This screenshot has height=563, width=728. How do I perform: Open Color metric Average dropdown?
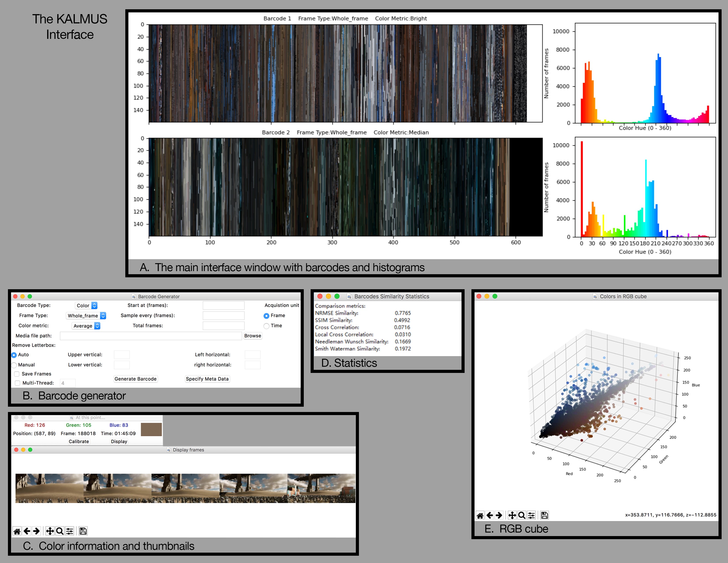pyautogui.click(x=86, y=326)
